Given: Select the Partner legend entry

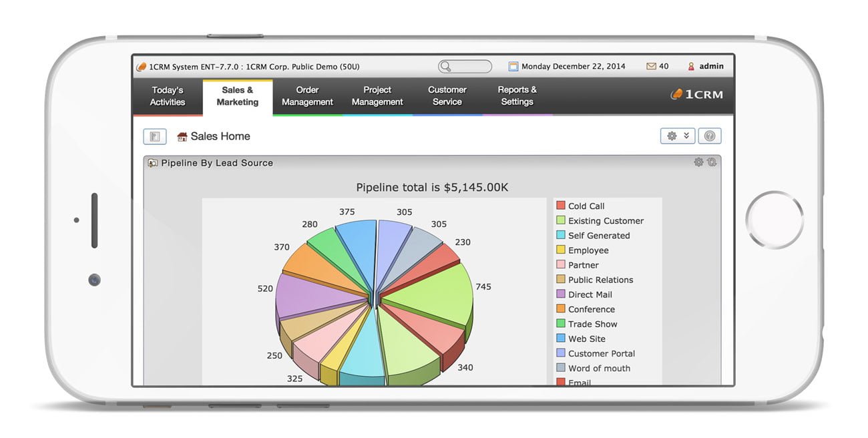Looking at the screenshot, I should tap(578, 265).
